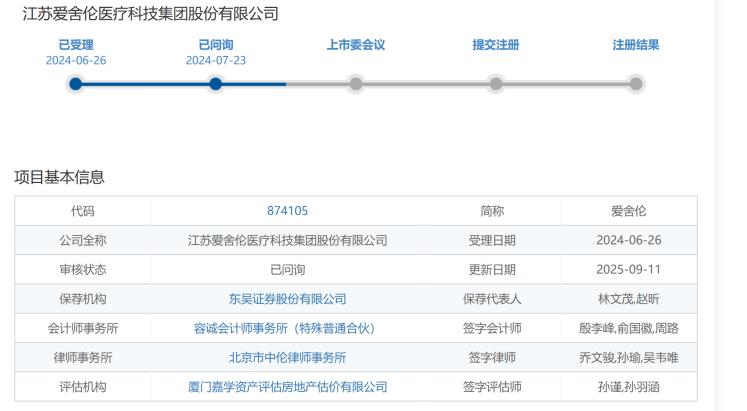Open the stock code 874105 link
The image size is (747, 411).
(287, 211)
